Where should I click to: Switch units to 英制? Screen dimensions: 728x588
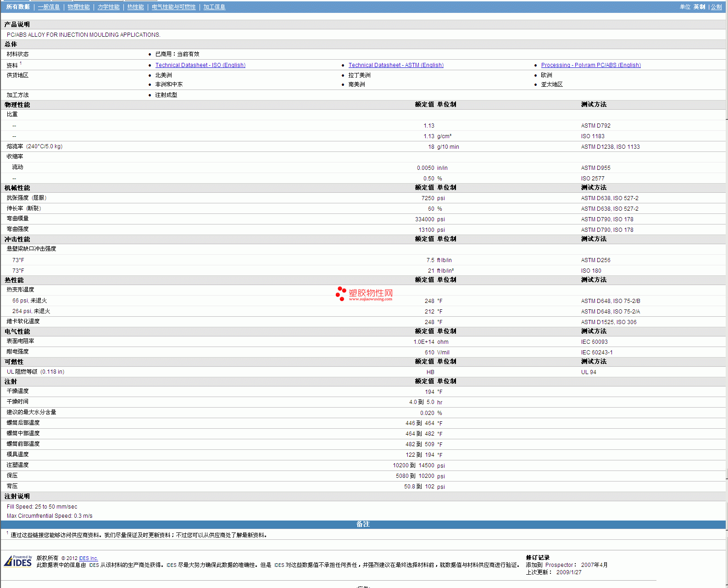click(699, 7)
